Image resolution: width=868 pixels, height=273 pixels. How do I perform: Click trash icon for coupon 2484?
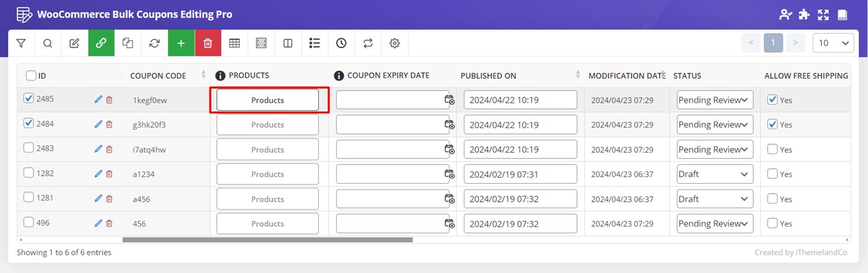(110, 124)
